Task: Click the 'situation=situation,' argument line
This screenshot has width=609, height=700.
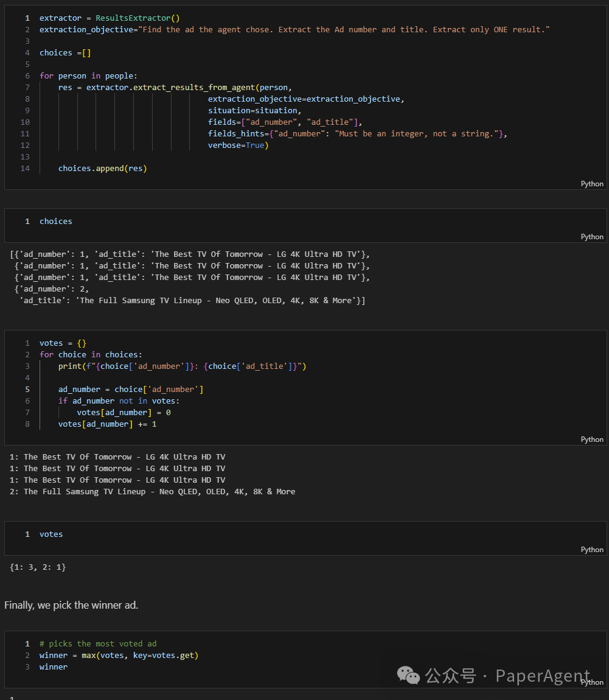Action: click(255, 111)
